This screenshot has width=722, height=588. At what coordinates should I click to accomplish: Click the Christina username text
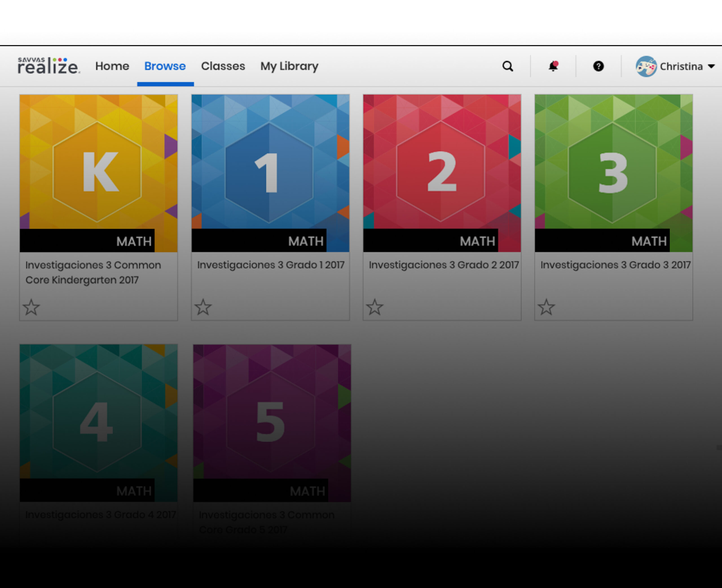tap(681, 66)
